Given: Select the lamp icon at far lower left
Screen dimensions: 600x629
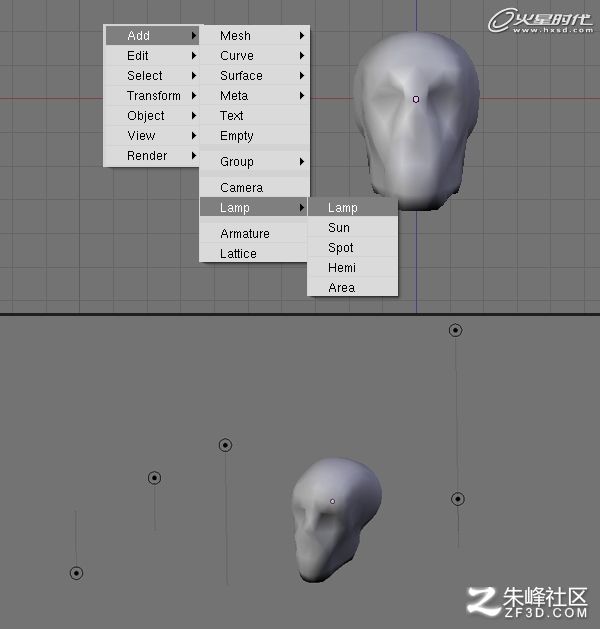Looking at the screenshot, I should [x=76, y=573].
